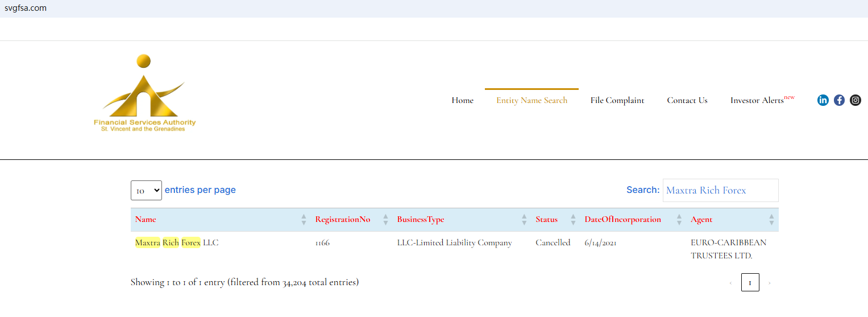Click the next page arrow
This screenshot has width=868, height=317.
coord(770,283)
